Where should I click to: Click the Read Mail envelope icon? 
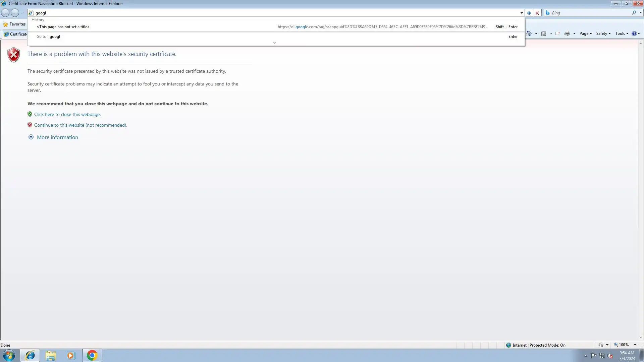coord(558,34)
